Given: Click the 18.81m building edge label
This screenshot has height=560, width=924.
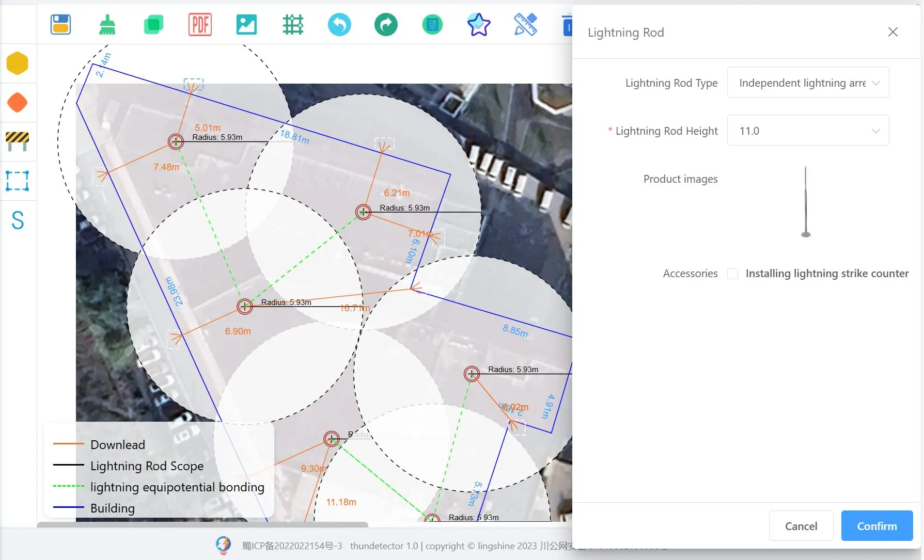Looking at the screenshot, I should [294, 137].
